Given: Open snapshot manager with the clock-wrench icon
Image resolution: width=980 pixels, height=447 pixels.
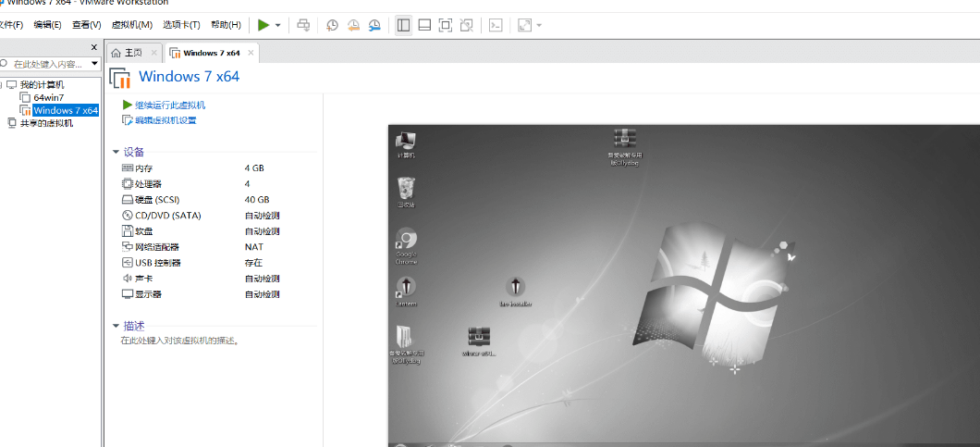Looking at the screenshot, I should tap(374, 25).
